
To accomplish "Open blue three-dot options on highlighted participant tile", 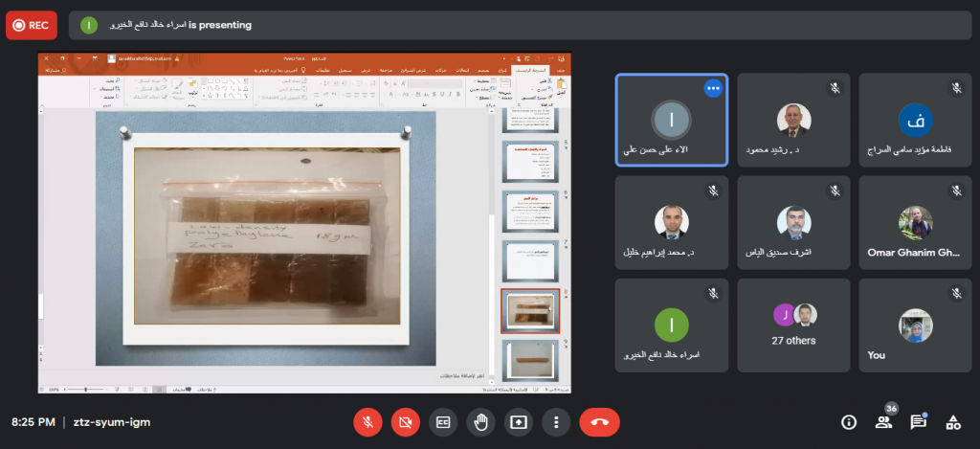I will click(x=712, y=88).
